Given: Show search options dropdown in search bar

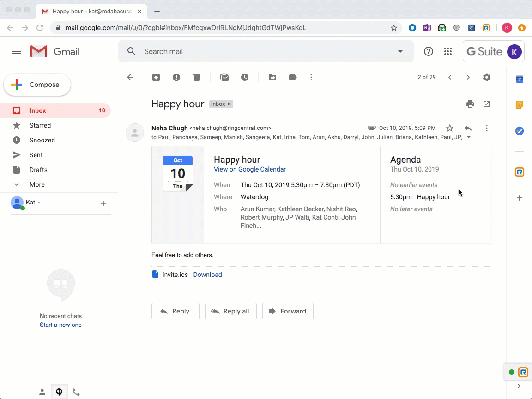Looking at the screenshot, I should tap(400, 51).
